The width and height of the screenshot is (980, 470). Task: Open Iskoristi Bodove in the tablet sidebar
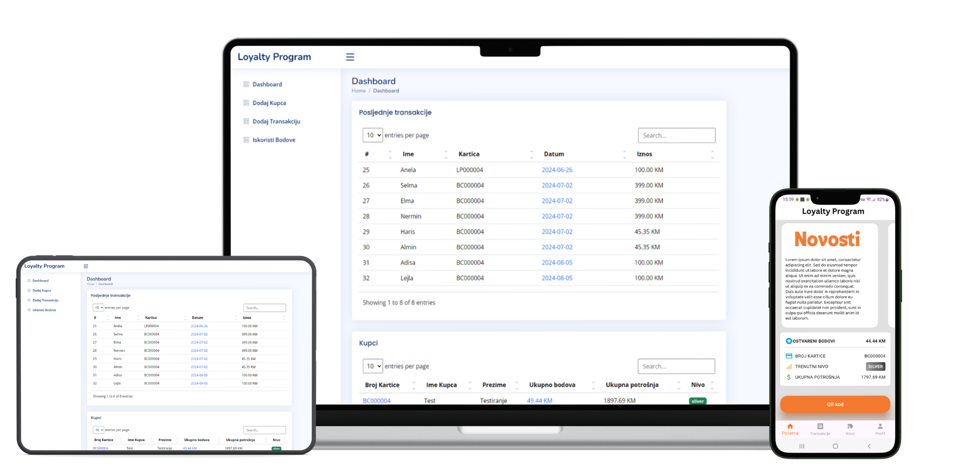click(x=44, y=310)
